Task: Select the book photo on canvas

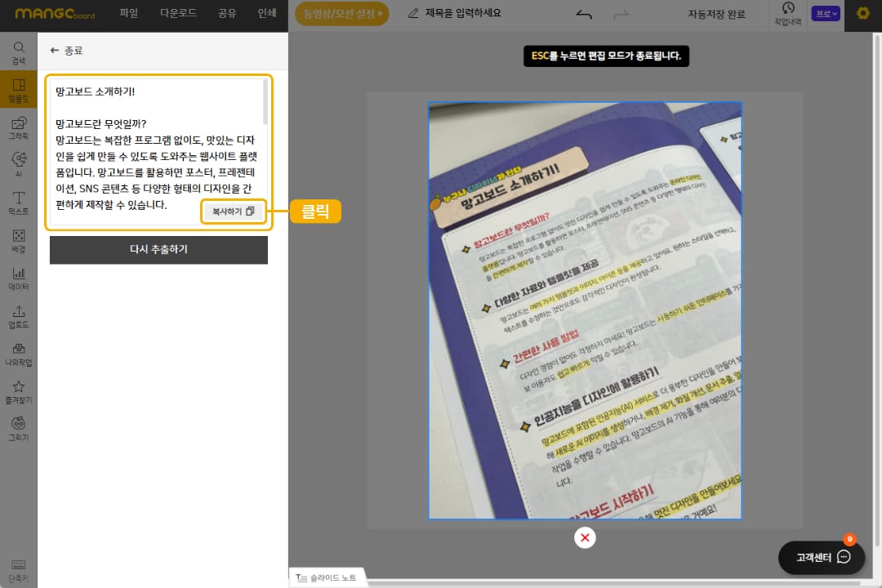Action: (585, 310)
